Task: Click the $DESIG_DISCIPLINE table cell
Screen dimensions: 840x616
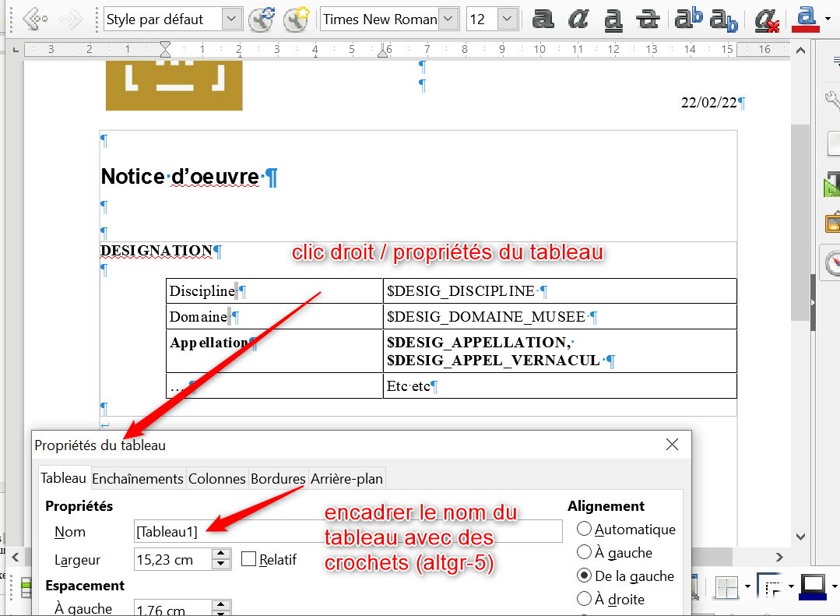Action: (560, 291)
